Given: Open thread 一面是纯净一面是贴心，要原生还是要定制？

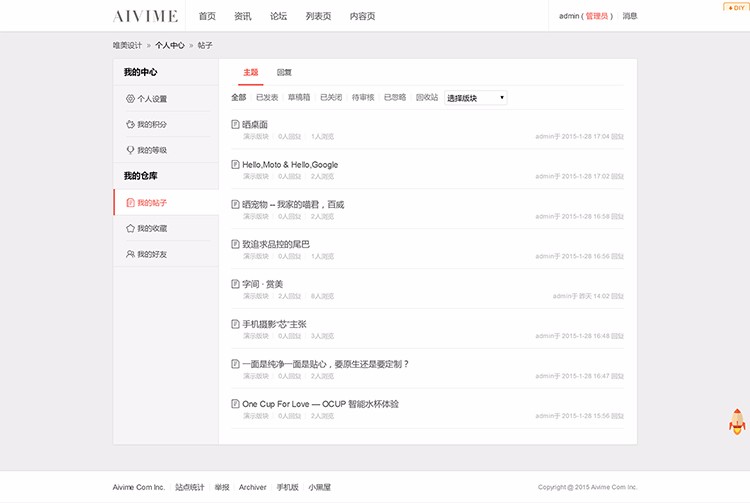Looking at the screenshot, I should click(325, 364).
